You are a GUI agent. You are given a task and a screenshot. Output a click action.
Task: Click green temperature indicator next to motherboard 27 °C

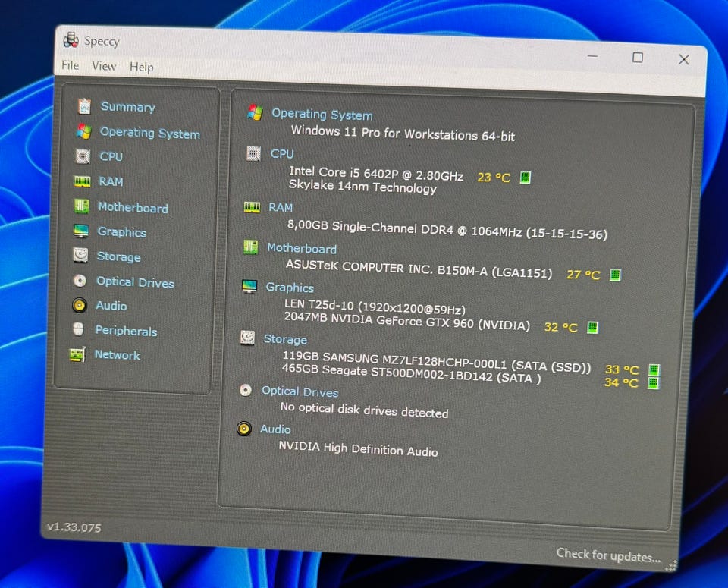coord(615,275)
